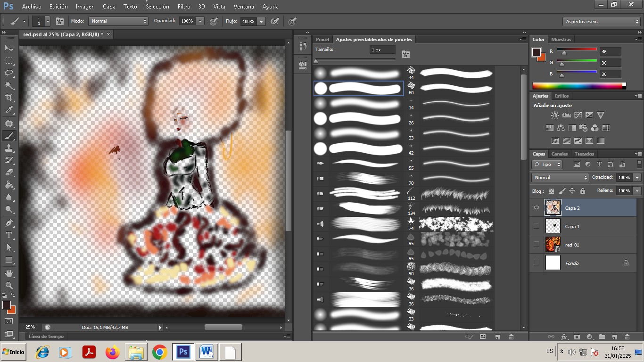Open the Selección menu

click(x=157, y=7)
